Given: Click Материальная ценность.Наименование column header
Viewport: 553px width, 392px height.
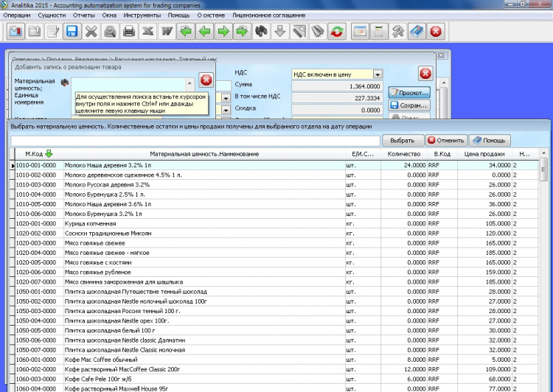Looking at the screenshot, I should click(204, 154).
